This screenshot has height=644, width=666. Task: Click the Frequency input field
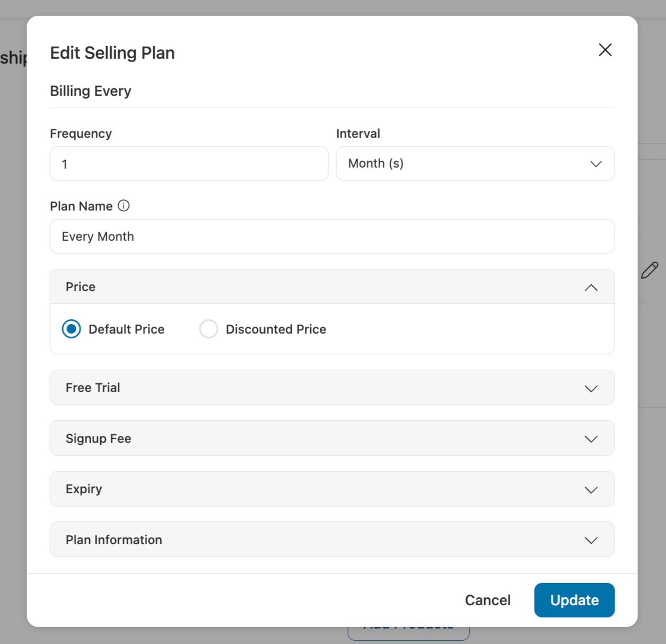189,163
